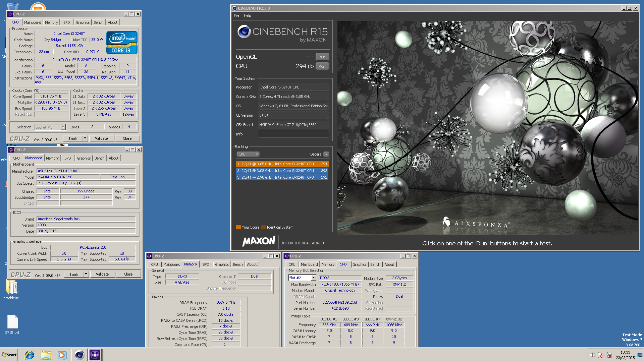Run the OpenGL benchmark
This screenshot has height=362, width=644.
point(322,57)
